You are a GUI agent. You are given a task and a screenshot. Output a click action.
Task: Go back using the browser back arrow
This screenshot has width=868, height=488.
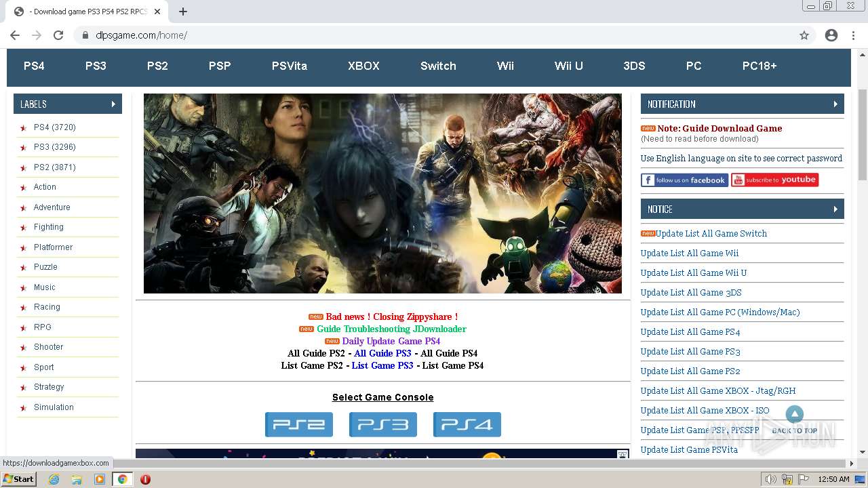15,35
